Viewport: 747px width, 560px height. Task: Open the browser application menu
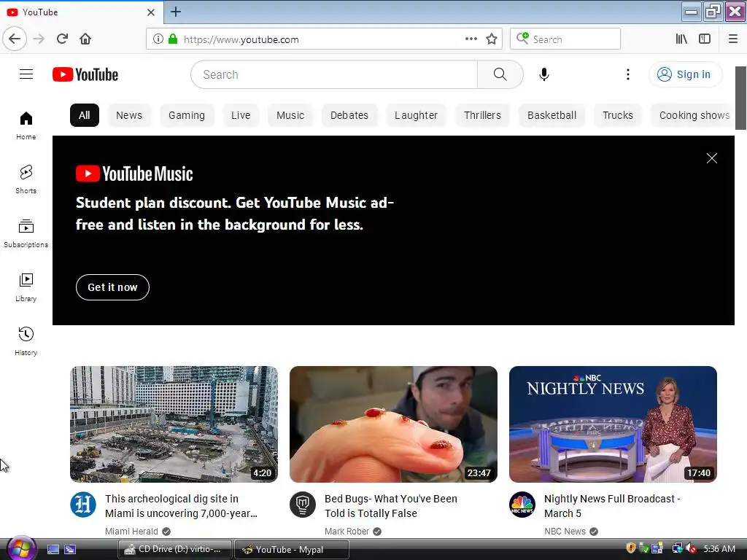pyautogui.click(x=732, y=39)
